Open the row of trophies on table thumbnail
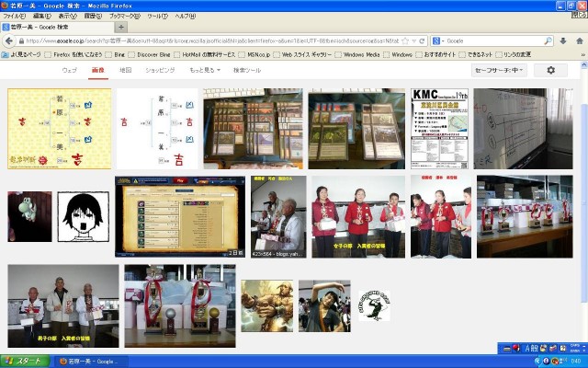This screenshot has width=588, height=368. click(525, 217)
